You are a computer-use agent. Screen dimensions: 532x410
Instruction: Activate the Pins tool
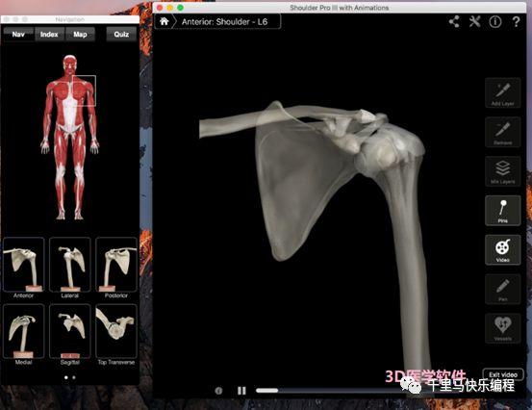502,211
